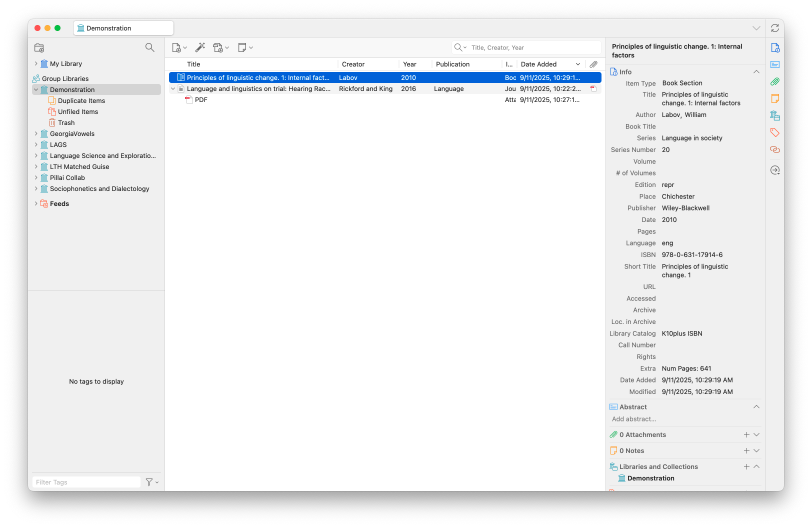Select the Demonstration tab
812x528 pixels.
[x=123, y=28]
